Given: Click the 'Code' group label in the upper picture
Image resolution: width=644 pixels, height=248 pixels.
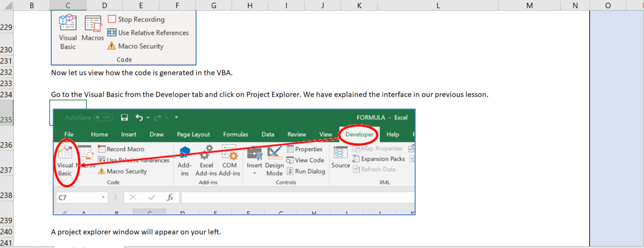Looking at the screenshot, I should pyautogui.click(x=124, y=59).
